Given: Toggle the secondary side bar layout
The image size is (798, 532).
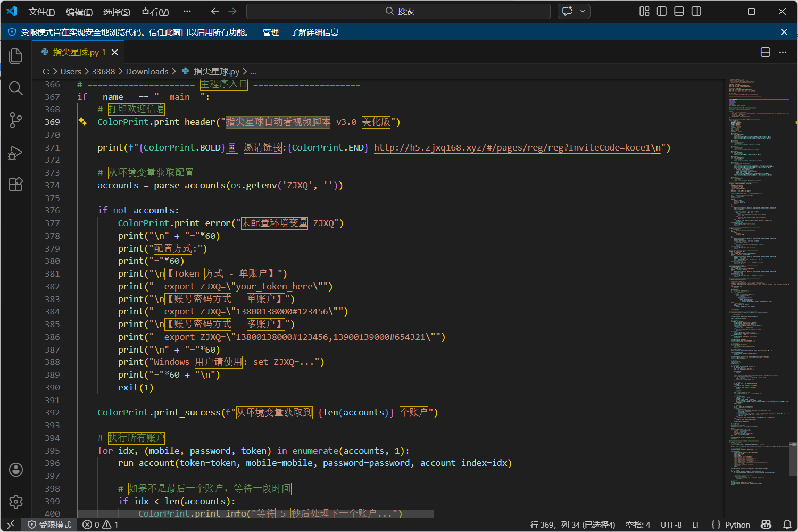Looking at the screenshot, I should click(x=696, y=11).
